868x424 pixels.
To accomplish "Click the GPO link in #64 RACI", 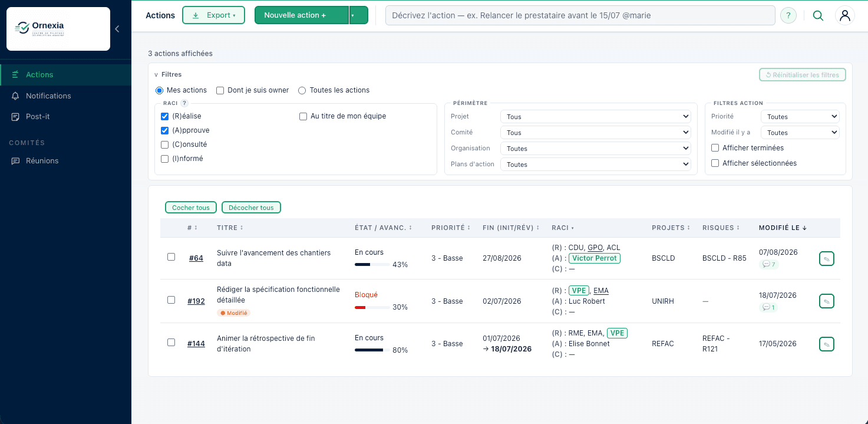I will (595, 248).
